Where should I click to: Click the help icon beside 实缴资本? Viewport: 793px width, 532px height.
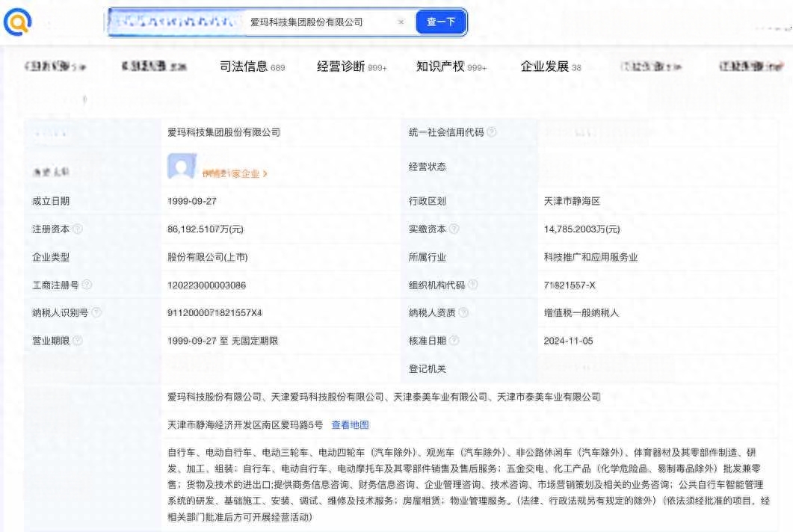(x=454, y=229)
